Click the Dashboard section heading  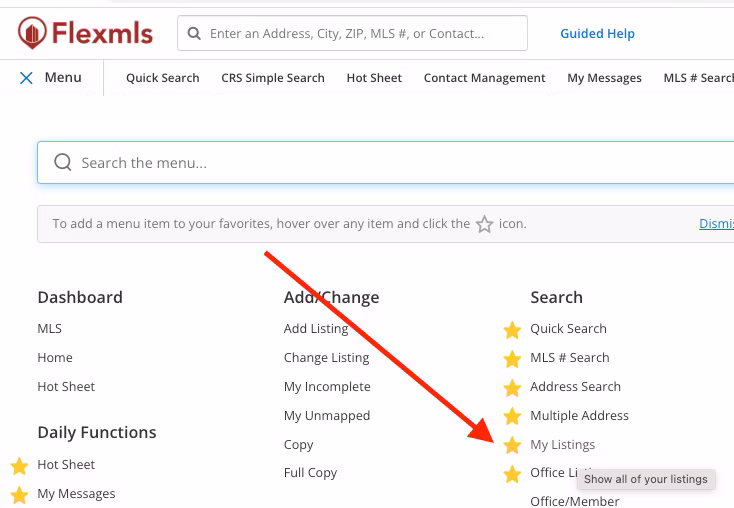point(80,297)
